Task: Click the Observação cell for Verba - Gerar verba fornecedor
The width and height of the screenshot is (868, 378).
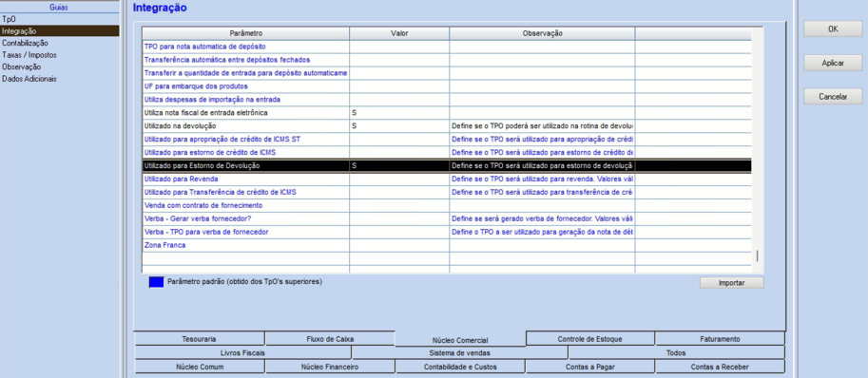Action: click(542, 218)
